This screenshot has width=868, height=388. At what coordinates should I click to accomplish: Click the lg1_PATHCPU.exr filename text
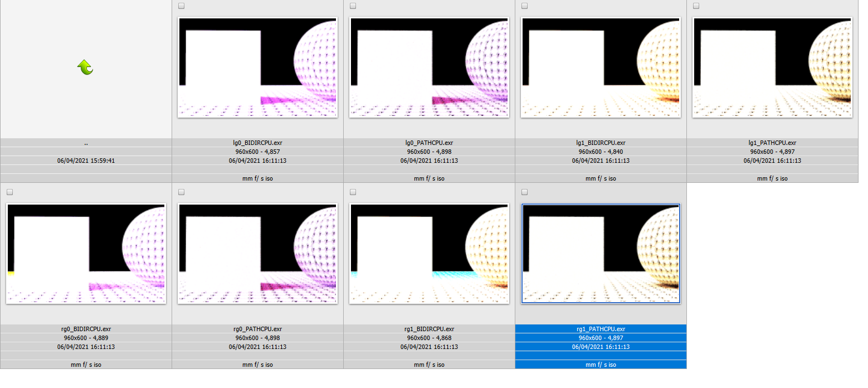[x=772, y=143]
